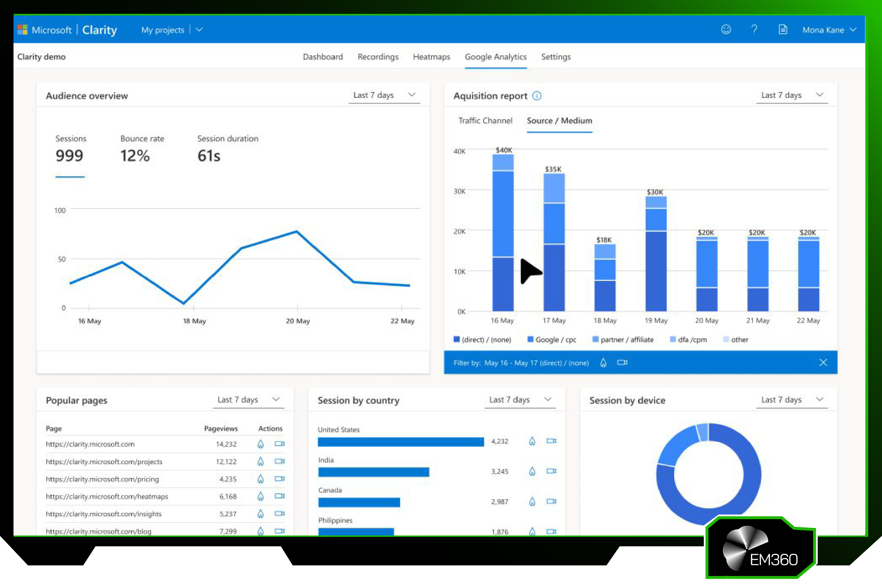Open https://clarity.microsoft.com/blog page link
This screenshot has height=588, width=882.
(x=99, y=531)
